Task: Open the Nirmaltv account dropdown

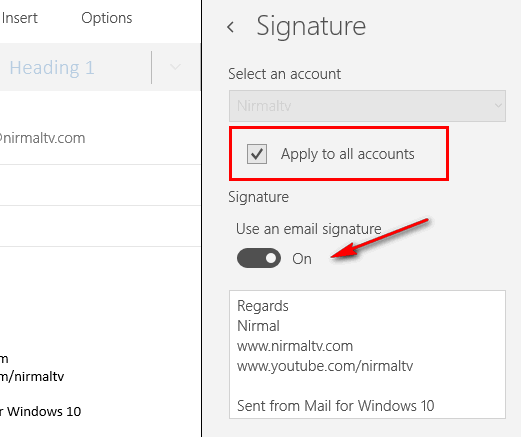Action: tap(367, 106)
